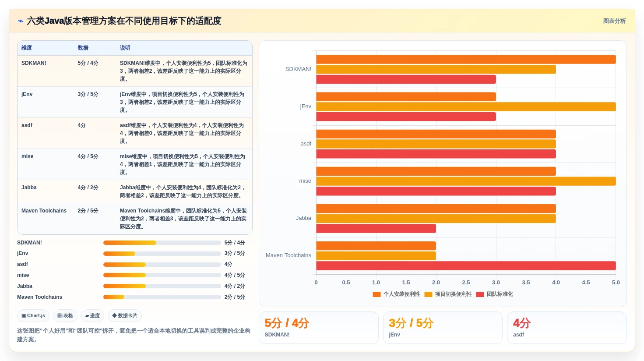Click the 5.0 x-axis tick label

coord(616,283)
